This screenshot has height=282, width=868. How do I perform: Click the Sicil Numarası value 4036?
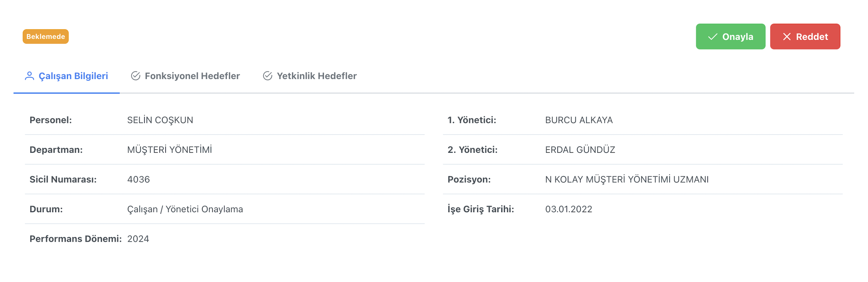tap(139, 180)
